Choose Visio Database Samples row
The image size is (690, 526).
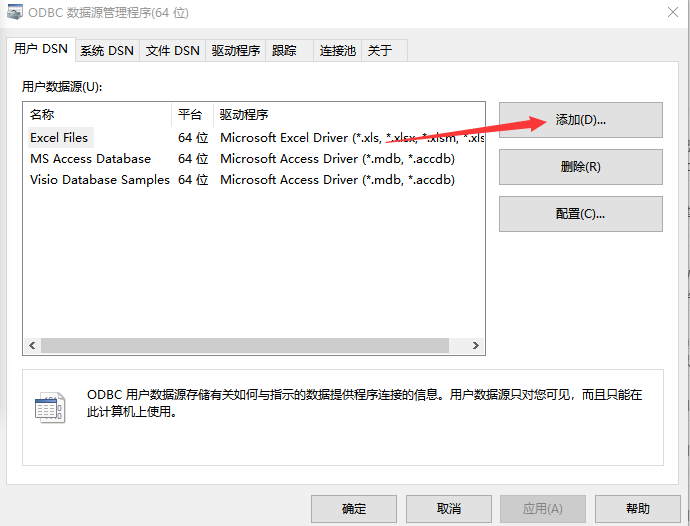[x=99, y=180]
